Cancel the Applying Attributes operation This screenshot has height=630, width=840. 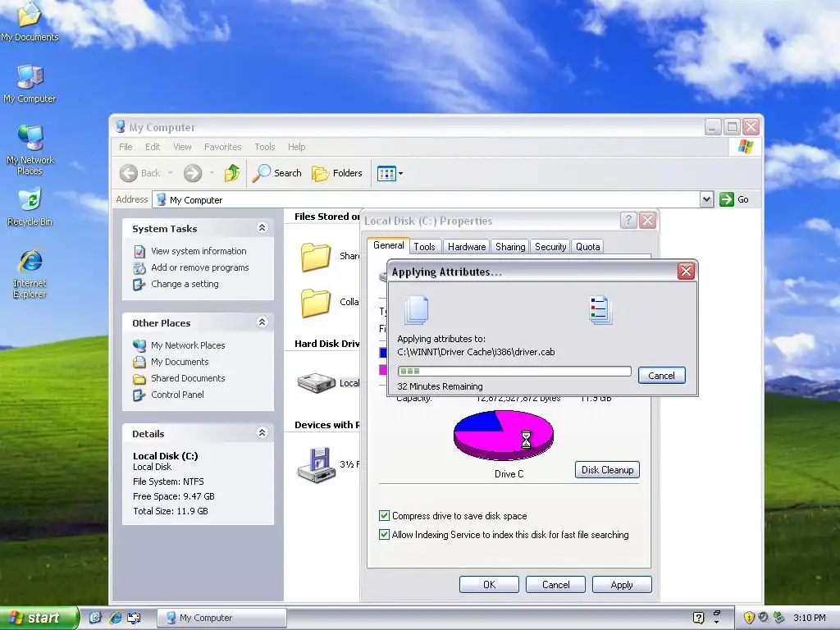[x=662, y=376]
